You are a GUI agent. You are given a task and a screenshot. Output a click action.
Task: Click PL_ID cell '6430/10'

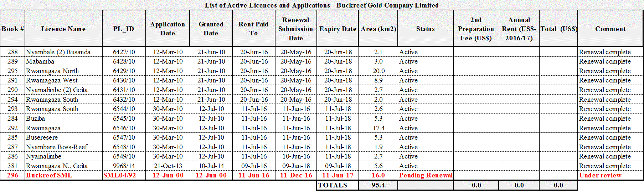click(x=124, y=80)
